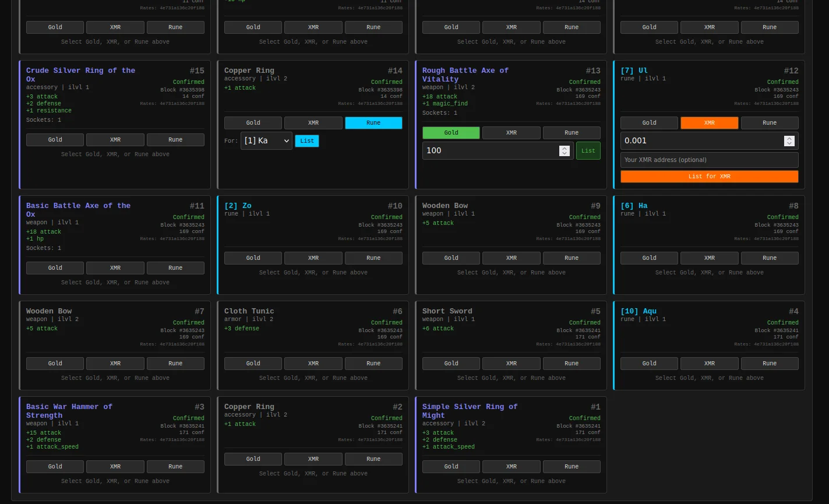
Task: Choose XMR for the [2] Zo rune
Action: [313, 258]
